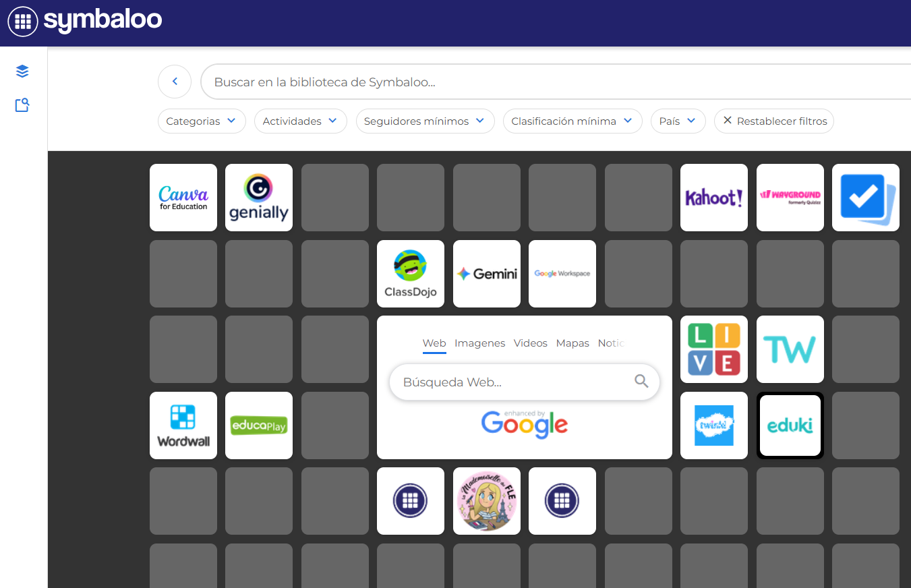Image resolution: width=911 pixels, height=588 pixels.
Task: Open Symbaloo grid tile right of Mademoiselle FLE
Action: tap(562, 501)
